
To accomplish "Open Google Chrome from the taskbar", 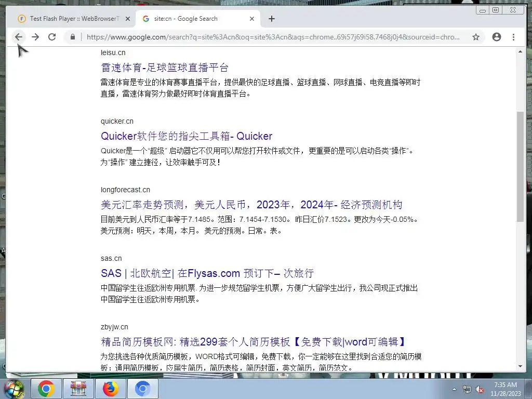I will pyautogui.click(x=46, y=389).
